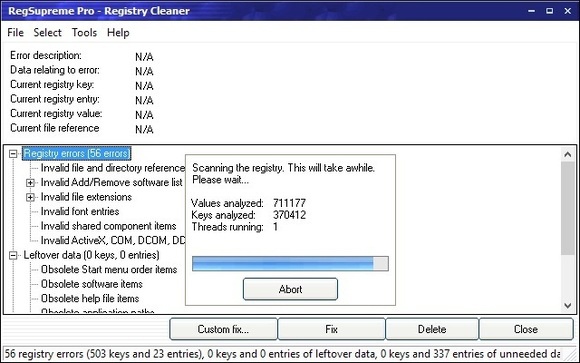The height and width of the screenshot is (363, 580).
Task: Select Invalid shared component items
Action: click(x=108, y=226)
